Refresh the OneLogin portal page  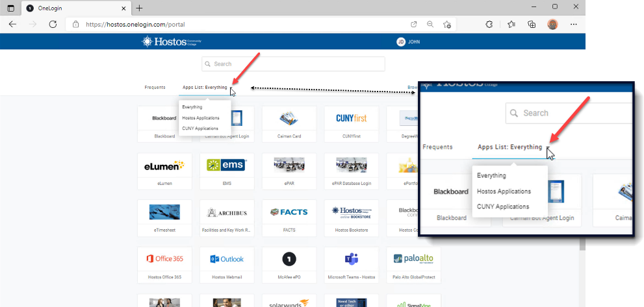[53, 24]
